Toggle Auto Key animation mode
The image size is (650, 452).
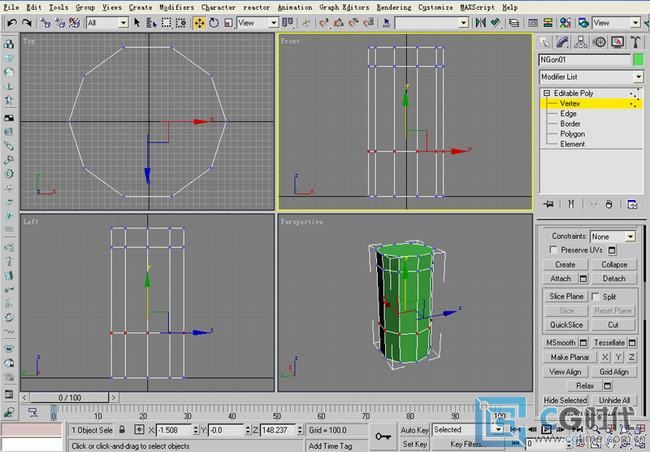coord(414,430)
